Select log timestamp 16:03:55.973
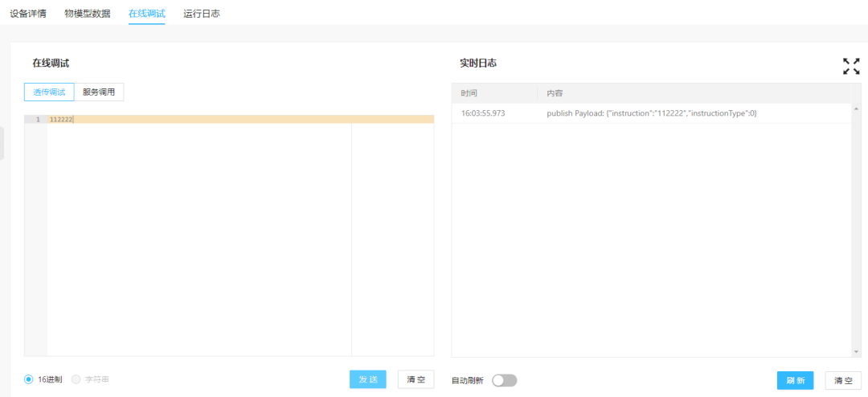The height and width of the screenshot is (397, 868). pyautogui.click(x=483, y=113)
